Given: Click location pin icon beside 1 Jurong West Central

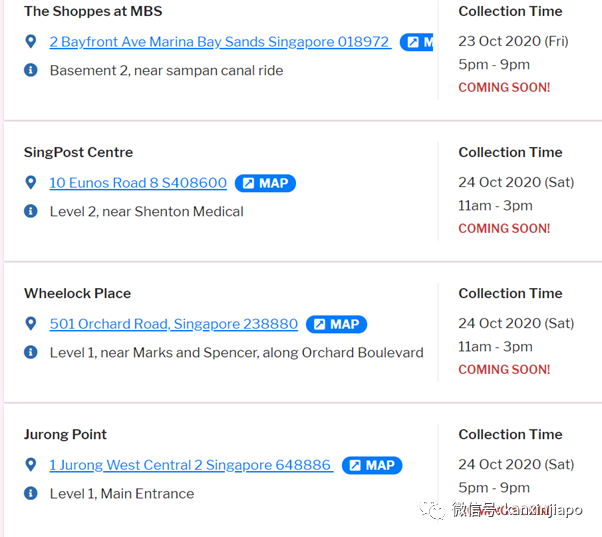Looking at the screenshot, I should pos(31,465).
